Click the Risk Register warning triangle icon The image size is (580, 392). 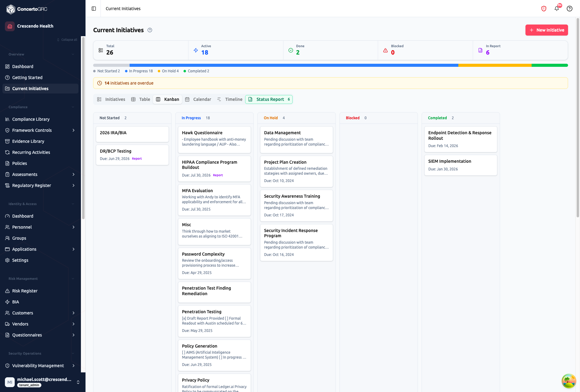coord(7,291)
